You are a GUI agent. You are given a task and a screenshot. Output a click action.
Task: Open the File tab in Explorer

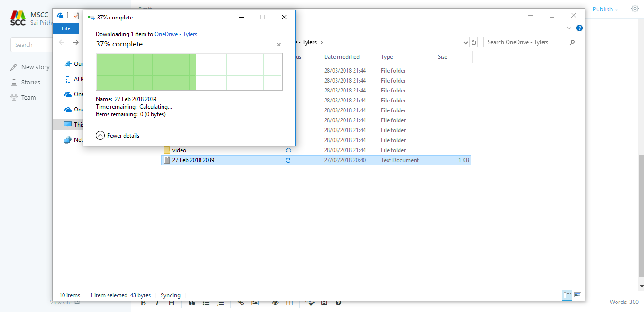66,28
